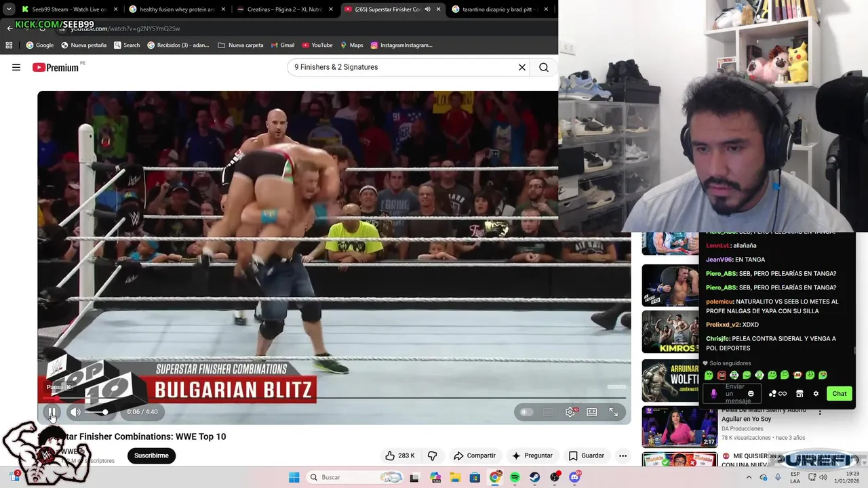This screenshot has height=488, width=868.
Task: Open Maluma and Adolfo Aguilar video thumbnail
Action: (x=679, y=427)
